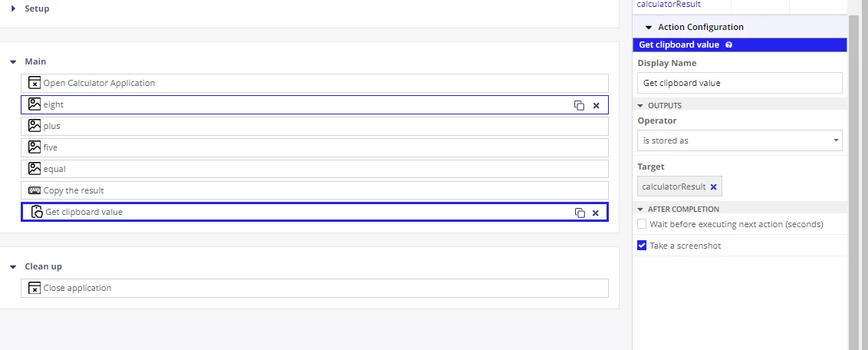
Task: Select the Open Calculator Application action
Action: point(314,83)
